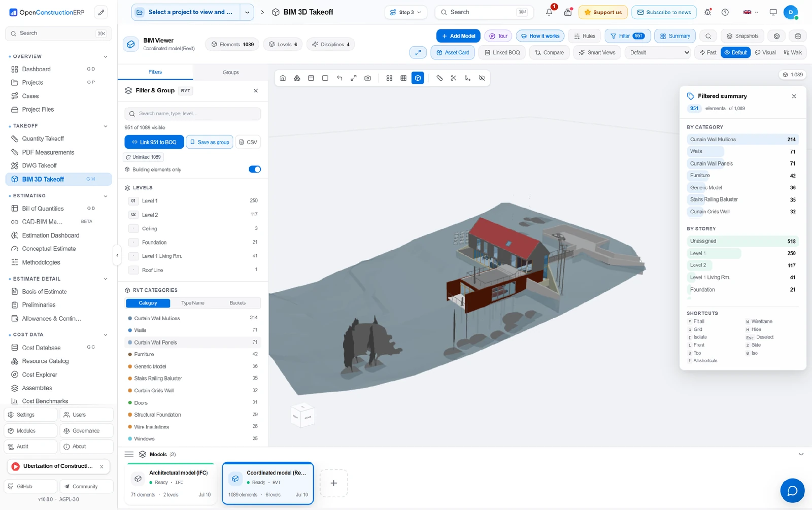The width and height of the screenshot is (812, 510).
Task: Toggle Level 1 filter row
Action: 193,200
